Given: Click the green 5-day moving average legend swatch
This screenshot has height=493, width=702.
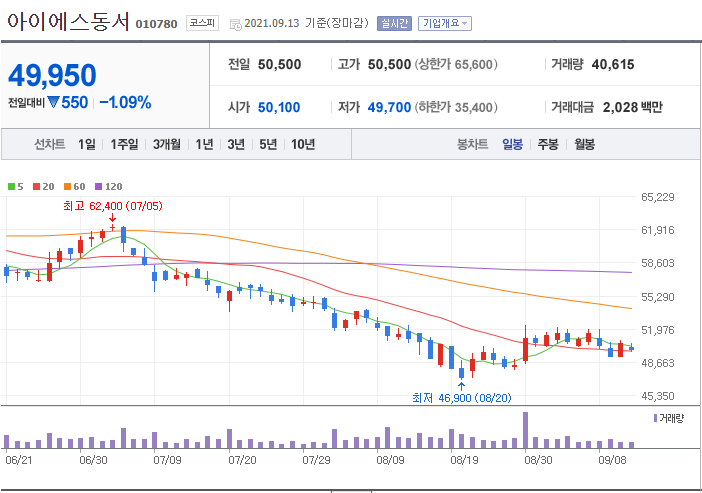Looking at the screenshot, I should pos(11,187).
